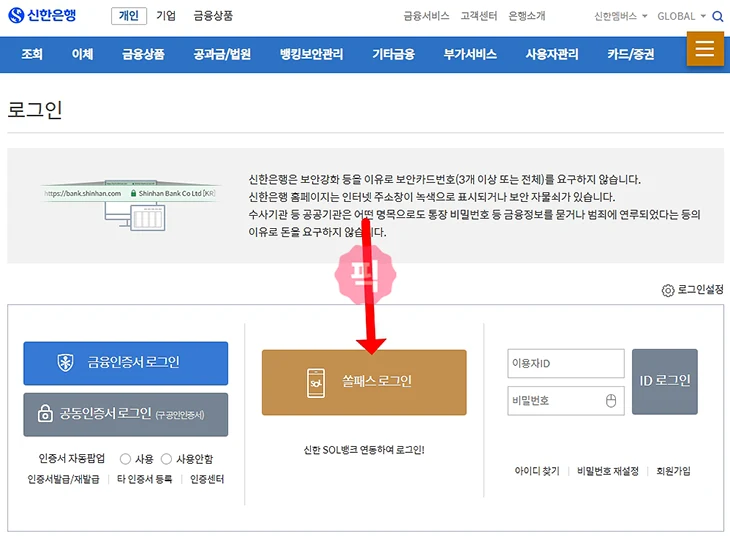Click the secure address bar illustration
The image size is (730, 550).
pos(130,205)
